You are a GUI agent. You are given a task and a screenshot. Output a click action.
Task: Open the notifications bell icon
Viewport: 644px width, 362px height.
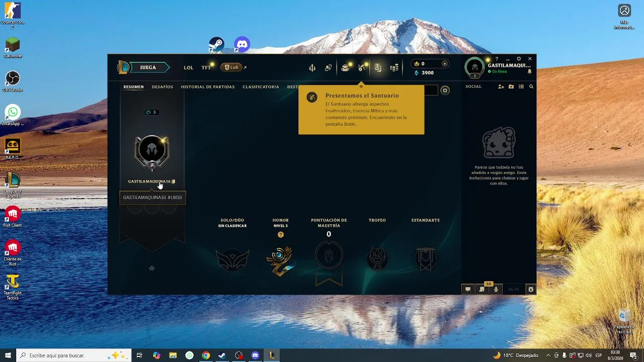529,71
